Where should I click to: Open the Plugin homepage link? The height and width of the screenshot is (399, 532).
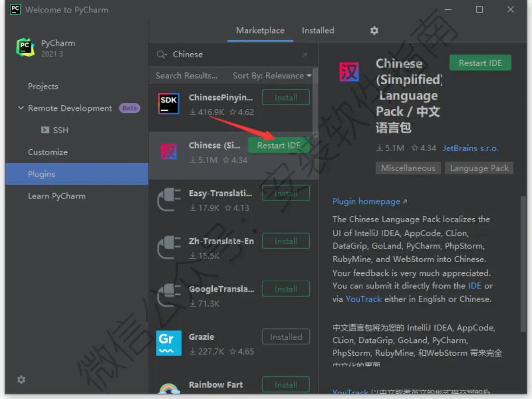click(369, 201)
